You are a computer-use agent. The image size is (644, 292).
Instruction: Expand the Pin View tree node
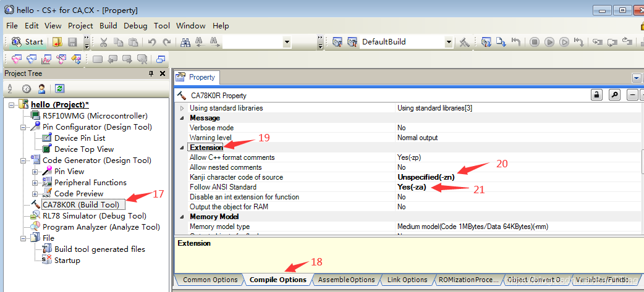(35, 172)
